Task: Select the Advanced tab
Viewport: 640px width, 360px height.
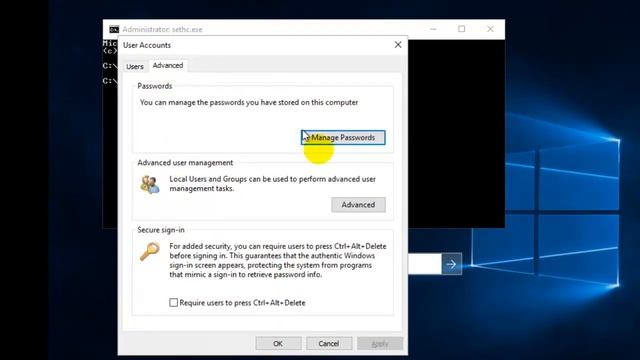Action: tap(168, 65)
